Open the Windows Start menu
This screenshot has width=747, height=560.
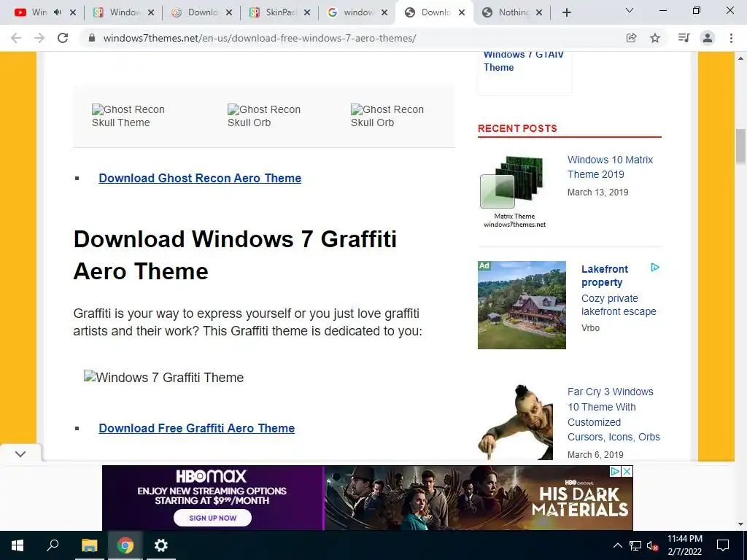18,545
